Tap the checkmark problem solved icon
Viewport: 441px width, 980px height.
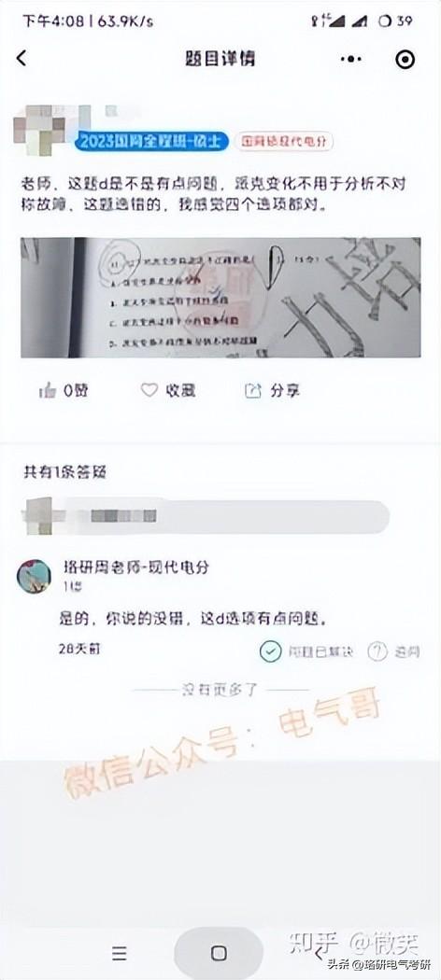pyautogui.click(x=270, y=651)
